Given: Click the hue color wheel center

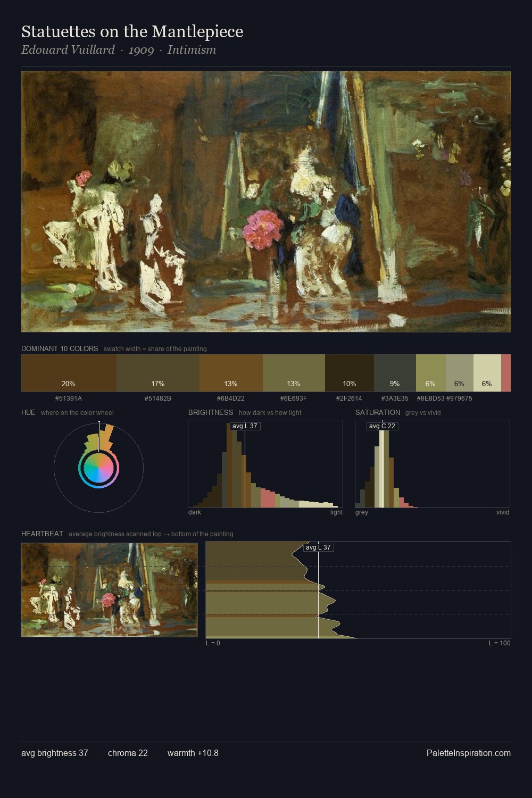Looking at the screenshot, I should pos(98,468).
